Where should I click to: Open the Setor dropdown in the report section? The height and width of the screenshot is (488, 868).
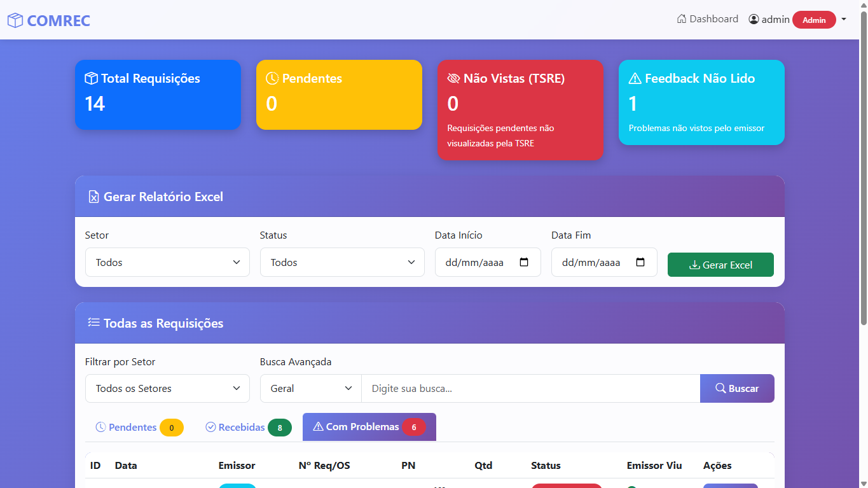(167, 261)
